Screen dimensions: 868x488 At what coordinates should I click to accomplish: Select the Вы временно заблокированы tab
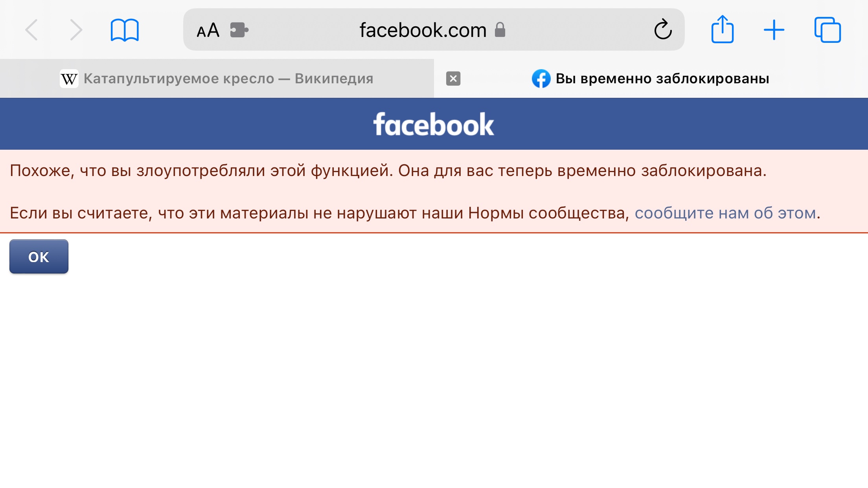651,79
